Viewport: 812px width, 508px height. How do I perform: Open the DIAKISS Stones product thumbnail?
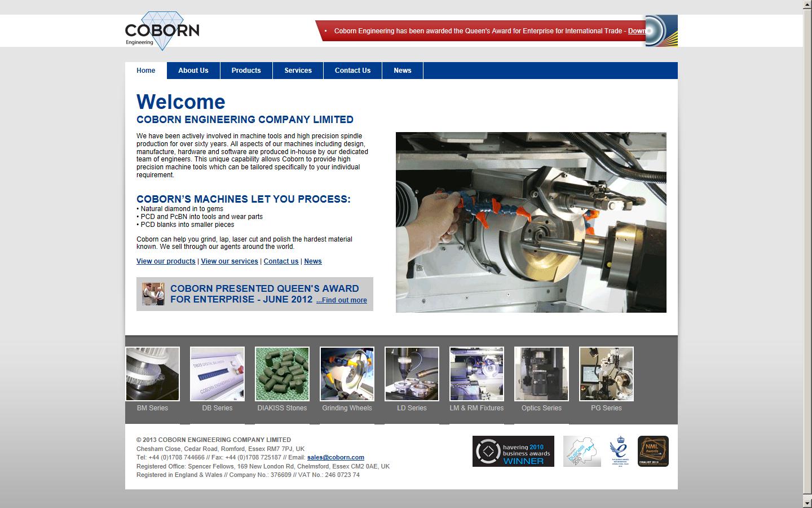(x=282, y=374)
